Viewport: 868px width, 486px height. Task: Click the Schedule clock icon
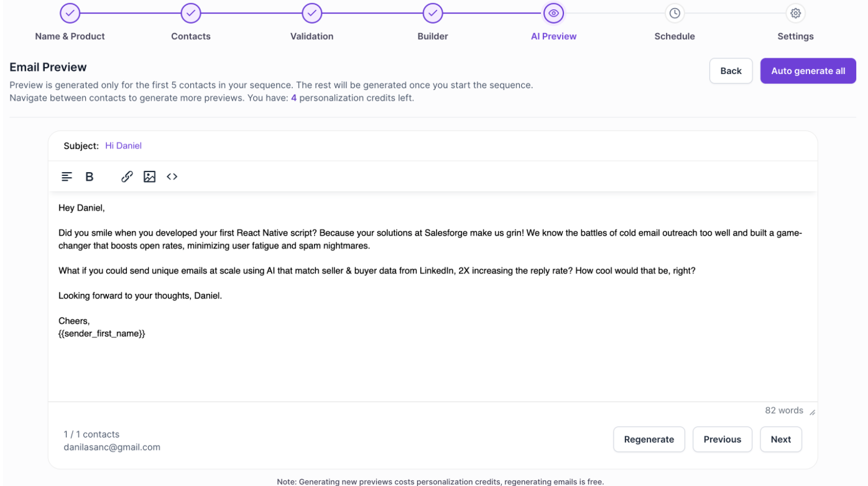click(675, 13)
